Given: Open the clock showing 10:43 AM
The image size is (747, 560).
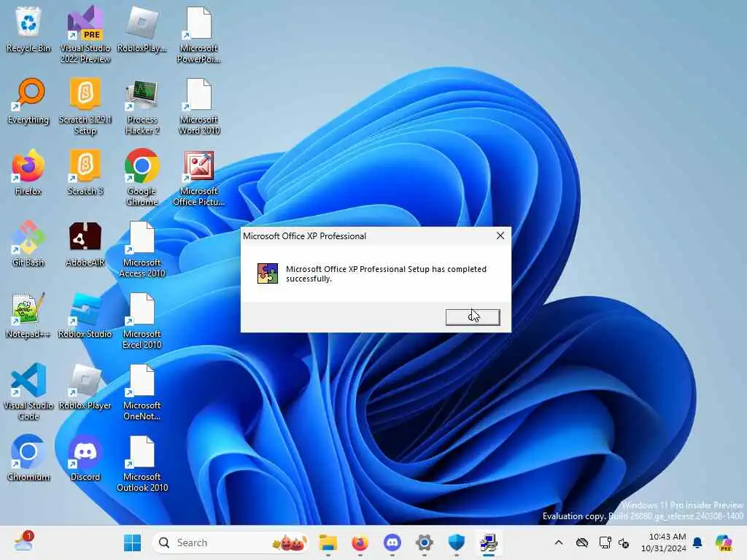Looking at the screenshot, I should pos(664,542).
